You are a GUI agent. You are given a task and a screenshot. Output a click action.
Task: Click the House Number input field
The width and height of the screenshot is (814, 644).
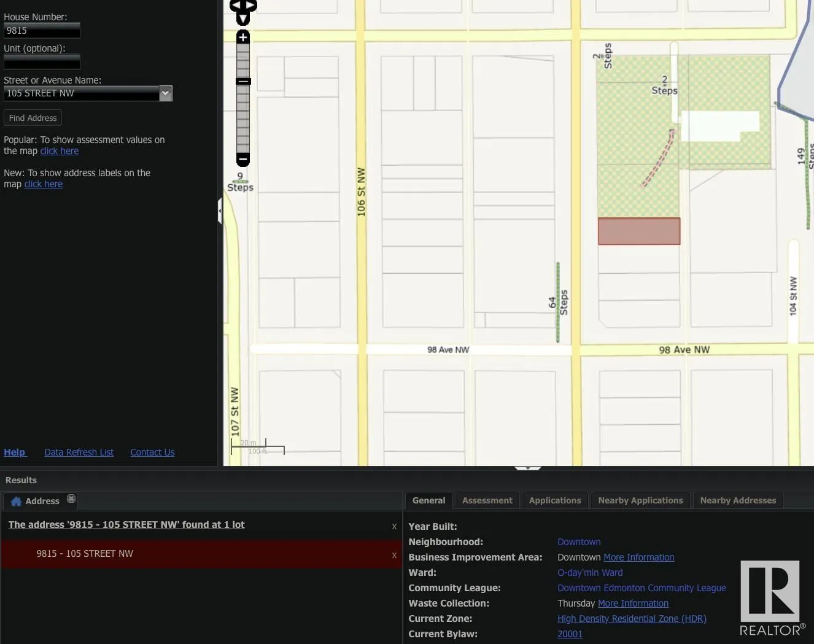[x=42, y=30]
